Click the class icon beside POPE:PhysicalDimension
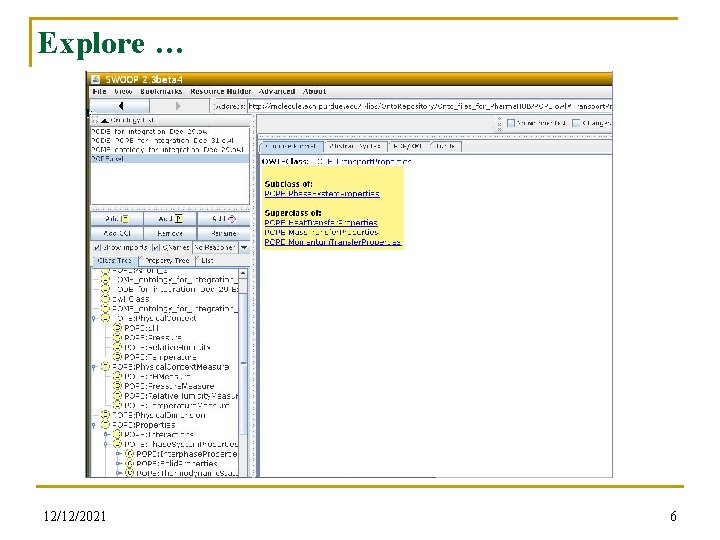Viewport: 720px width, 540px height. pos(105,415)
